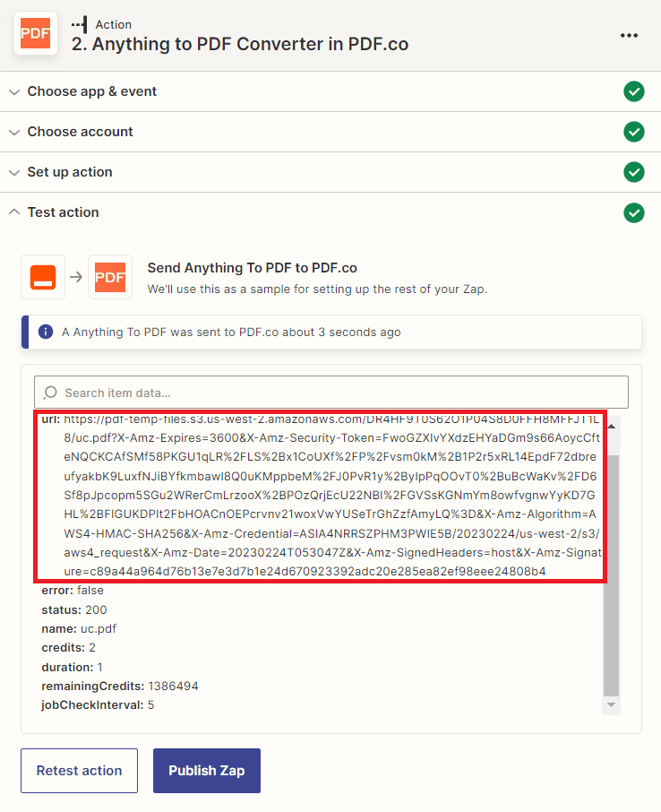Click green checkmark for Choose app & event

tap(634, 91)
